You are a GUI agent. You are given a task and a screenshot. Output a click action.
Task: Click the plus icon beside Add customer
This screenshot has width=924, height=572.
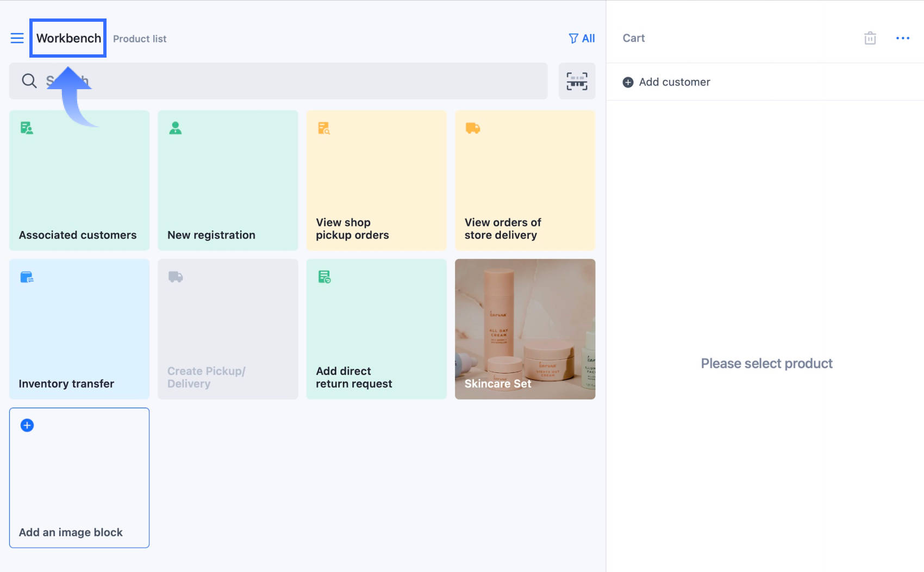pos(628,82)
